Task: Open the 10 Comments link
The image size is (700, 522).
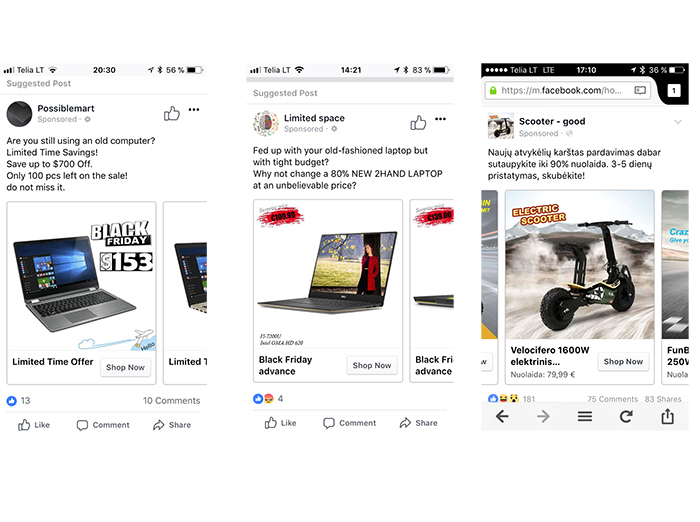Action: click(x=171, y=401)
